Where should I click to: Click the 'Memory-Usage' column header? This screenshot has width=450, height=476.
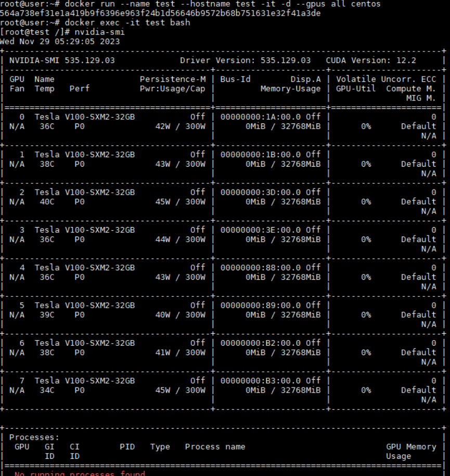[290, 89]
